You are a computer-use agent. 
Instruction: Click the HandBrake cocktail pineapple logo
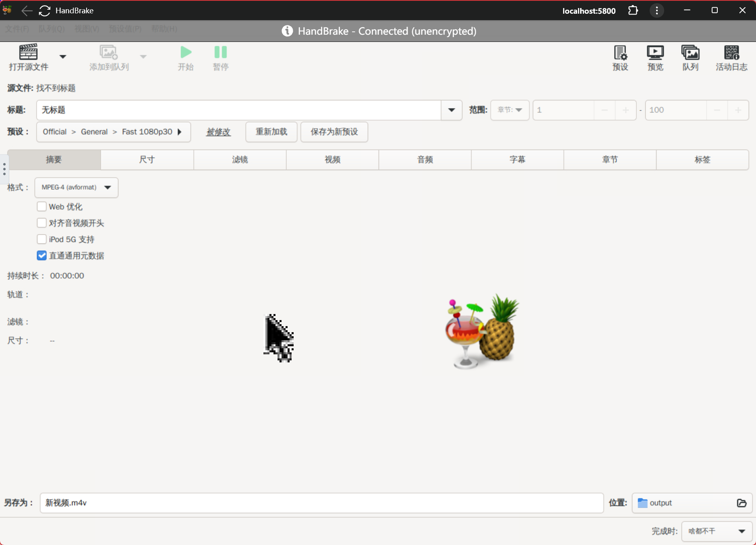coord(482,332)
